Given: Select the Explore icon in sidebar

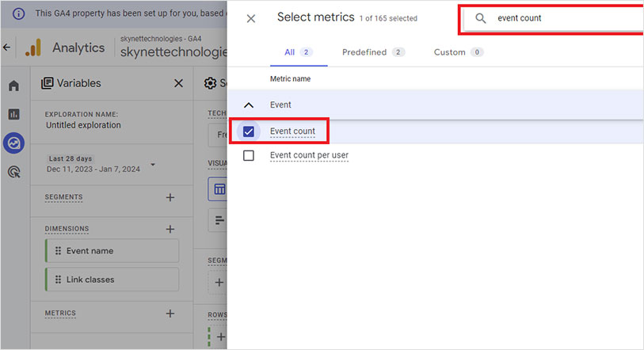Looking at the screenshot, I should click(x=13, y=143).
